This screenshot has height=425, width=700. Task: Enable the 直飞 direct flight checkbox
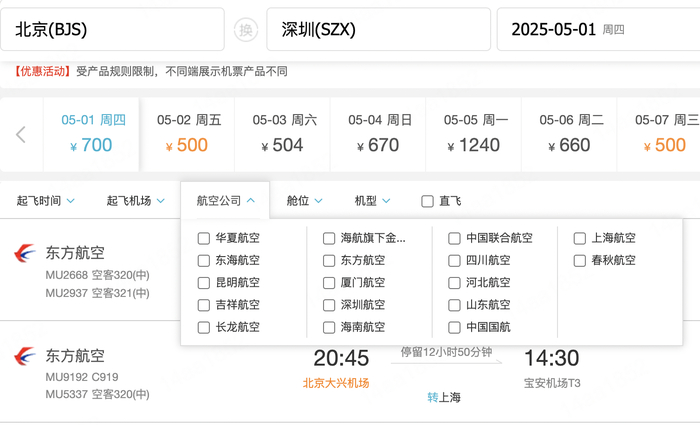[x=428, y=201]
